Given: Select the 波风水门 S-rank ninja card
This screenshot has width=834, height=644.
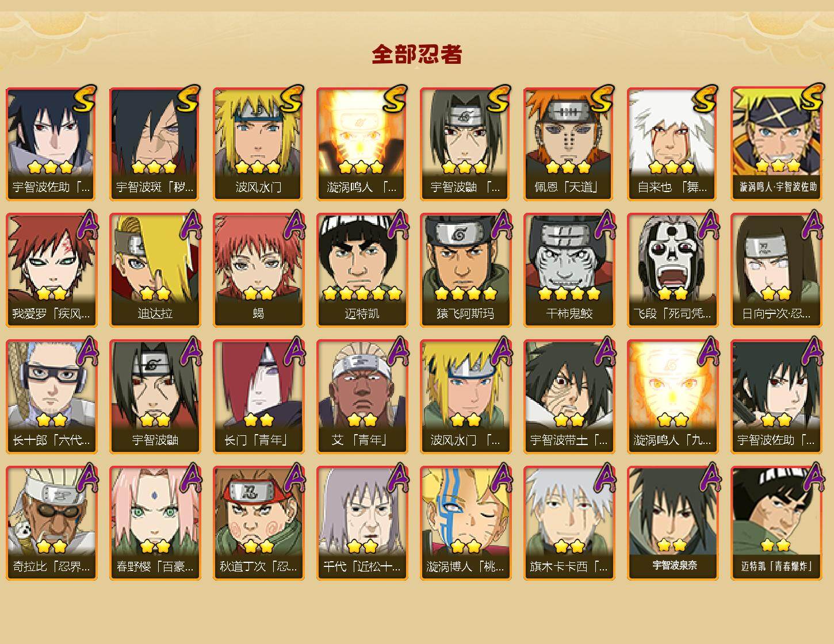Looking at the screenshot, I should point(258,144).
